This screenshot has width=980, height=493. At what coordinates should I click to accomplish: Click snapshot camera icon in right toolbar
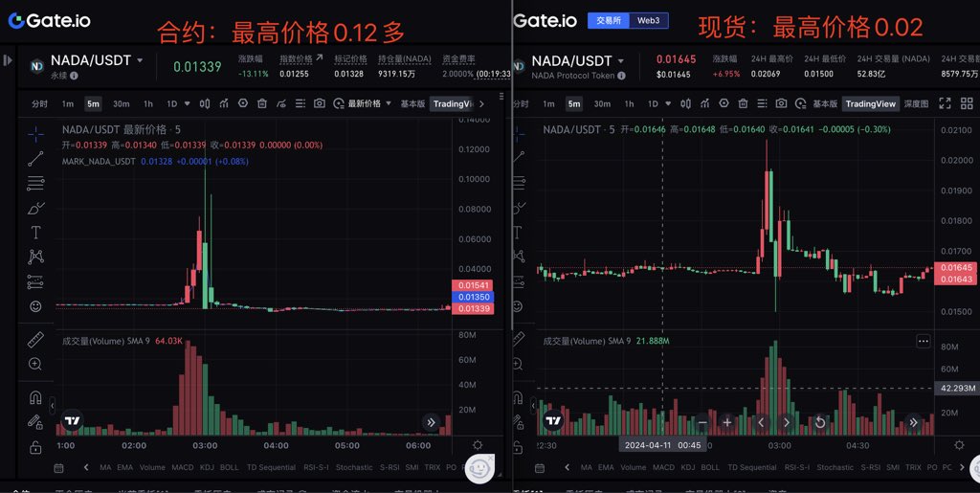coord(781,103)
